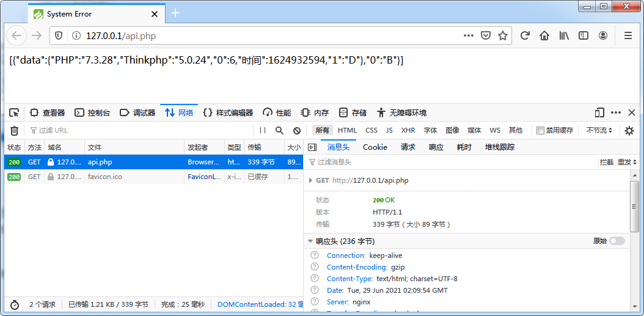Collapse the request details pane icon
The width and height of the screenshot is (644, 316).
click(312, 147)
